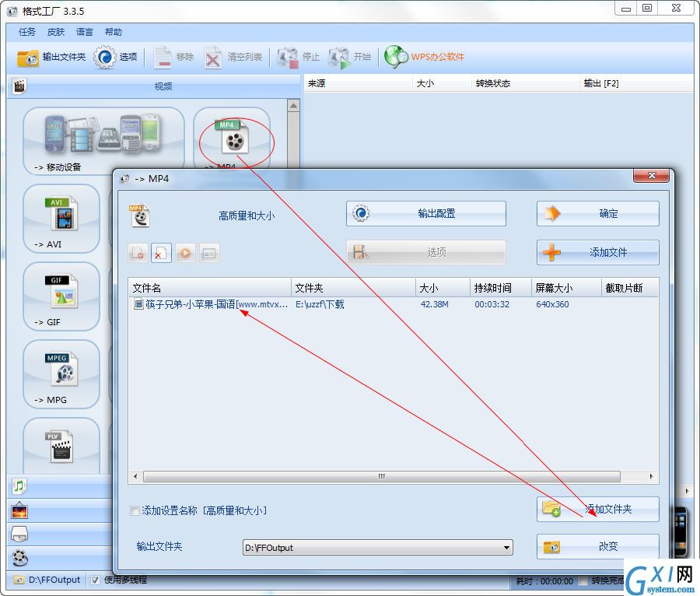The width and height of the screenshot is (700, 596).
Task: Click the clear list icon with red X
Action: click(x=161, y=253)
